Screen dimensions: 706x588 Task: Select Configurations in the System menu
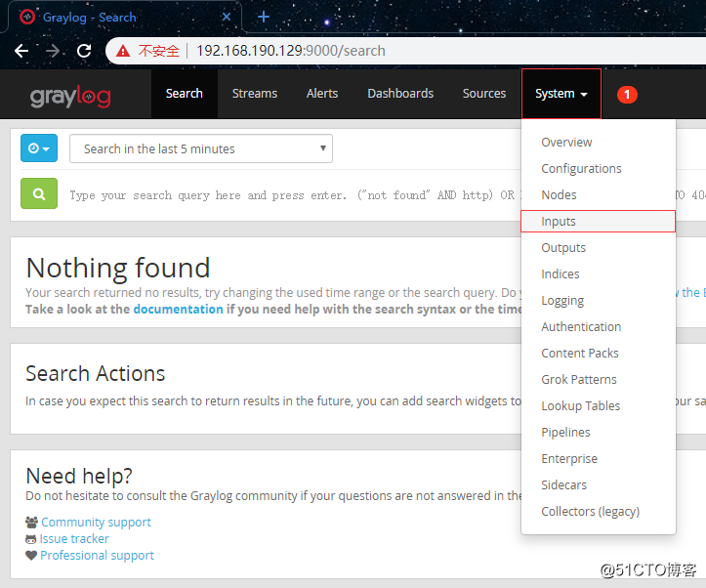point(599,169)
